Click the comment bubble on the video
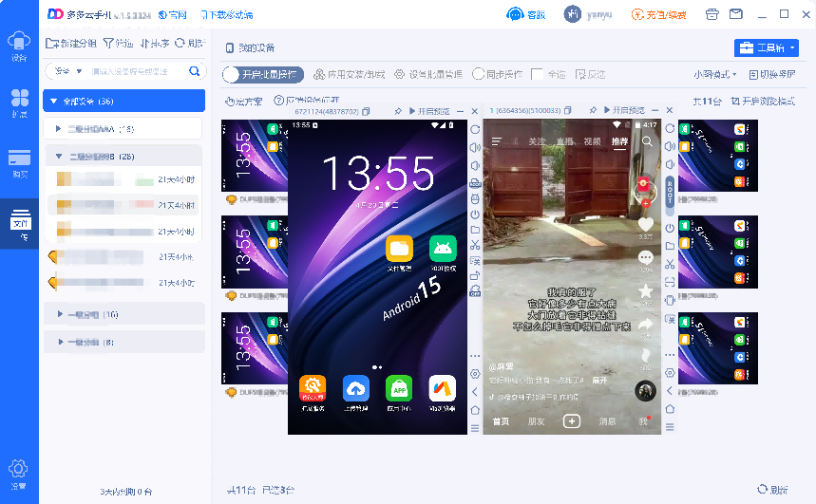Viewport: 816px width, 504px height. click(645, 258)
